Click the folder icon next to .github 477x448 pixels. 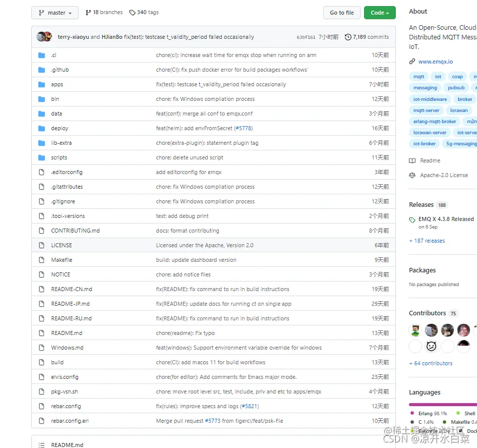pos(42,70)
